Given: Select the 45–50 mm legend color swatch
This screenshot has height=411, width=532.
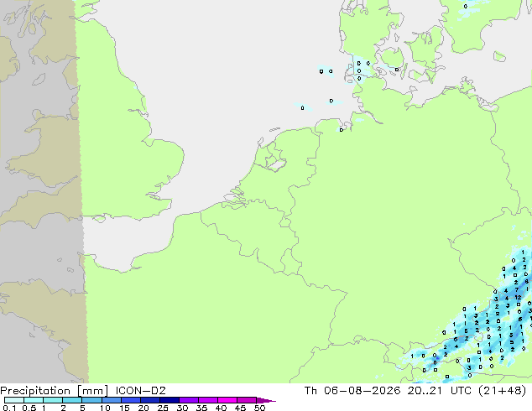Looking at the screenshot, I should 247,400.
